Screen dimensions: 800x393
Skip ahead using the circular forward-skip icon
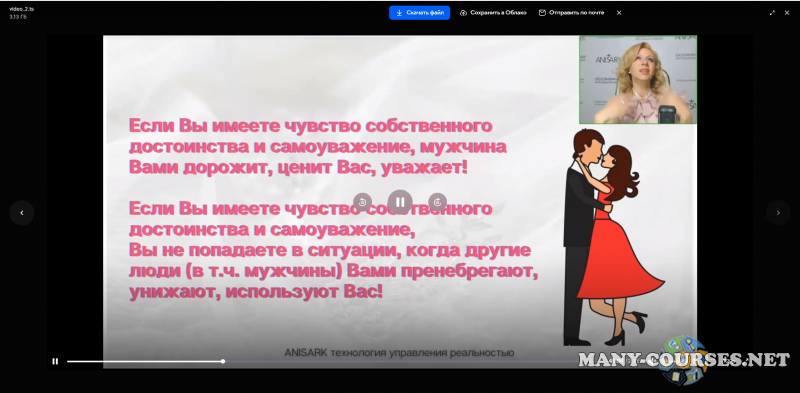point(437,202)
